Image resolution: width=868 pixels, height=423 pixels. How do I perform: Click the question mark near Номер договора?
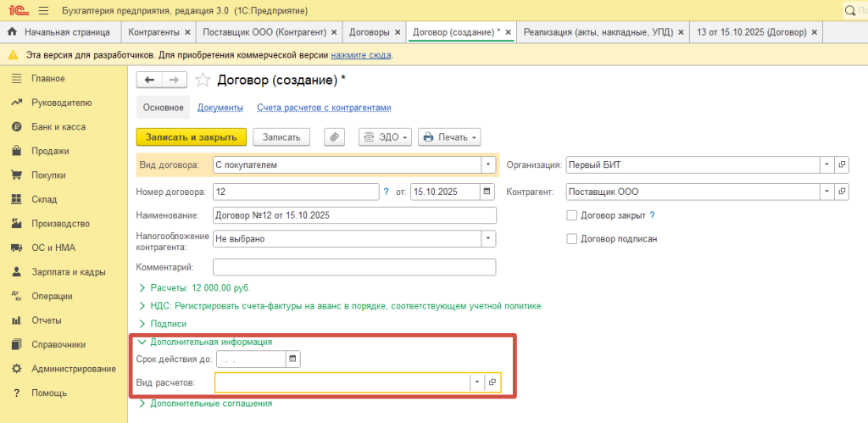386,192
